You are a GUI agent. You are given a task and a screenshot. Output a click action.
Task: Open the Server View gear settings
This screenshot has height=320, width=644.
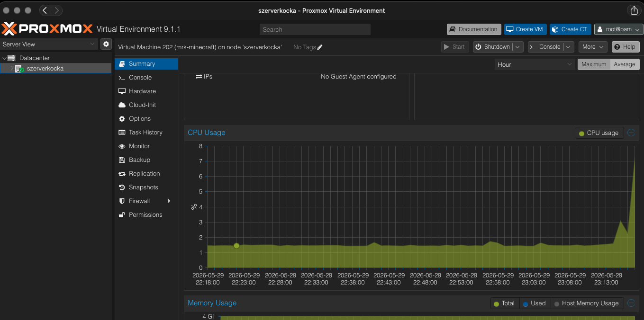pyautogui.click(x=106, y=44)
